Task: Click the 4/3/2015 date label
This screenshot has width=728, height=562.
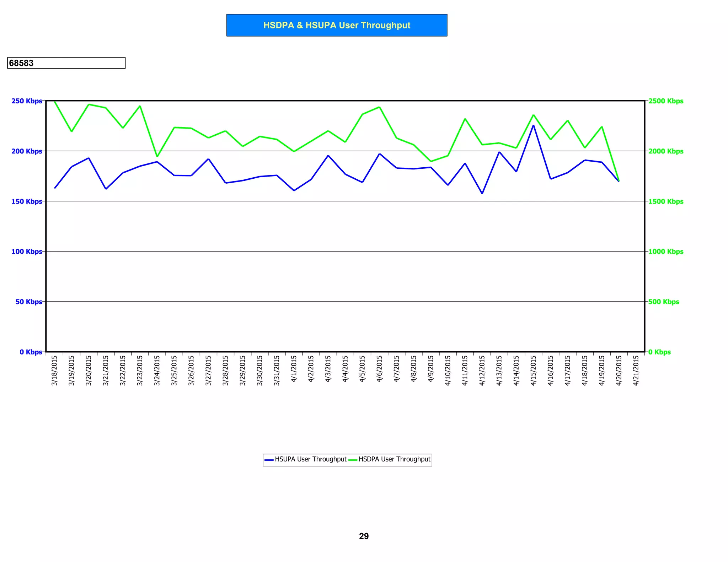Action: tap(328, 369)
